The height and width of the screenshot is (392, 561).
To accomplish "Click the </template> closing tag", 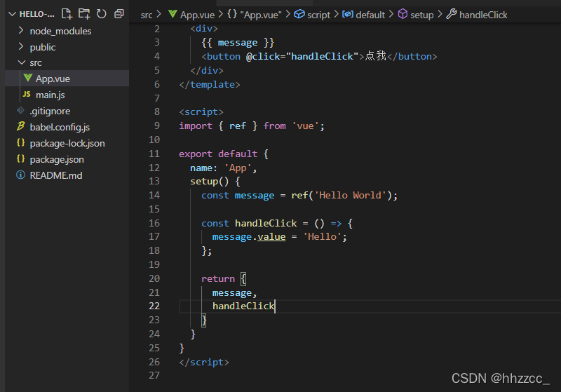I will tap(210, 85).
